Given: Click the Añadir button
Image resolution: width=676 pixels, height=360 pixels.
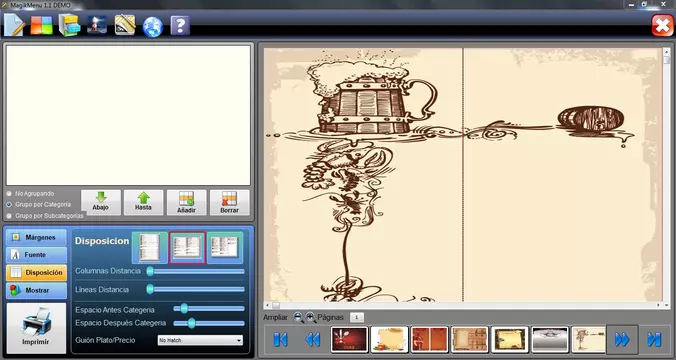Looking at the screenshot, I should point(186,203).
